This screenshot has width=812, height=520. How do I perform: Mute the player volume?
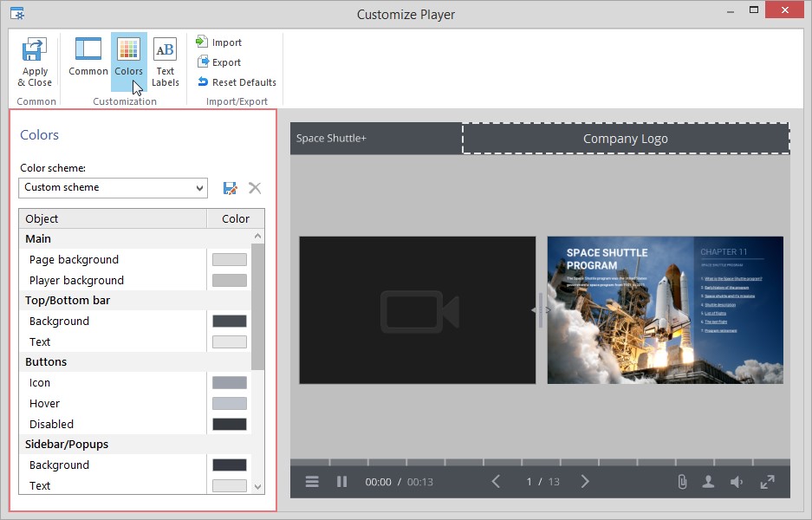click(737, 482)
